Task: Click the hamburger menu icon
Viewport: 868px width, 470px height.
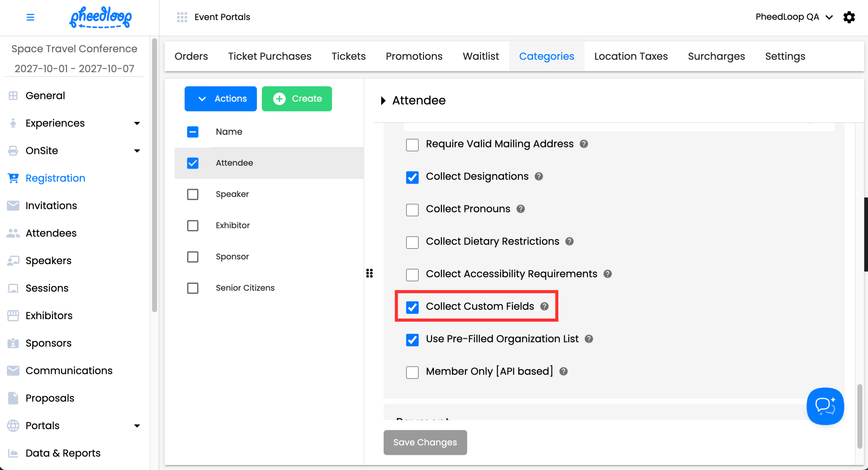Action: coord(30,17)
